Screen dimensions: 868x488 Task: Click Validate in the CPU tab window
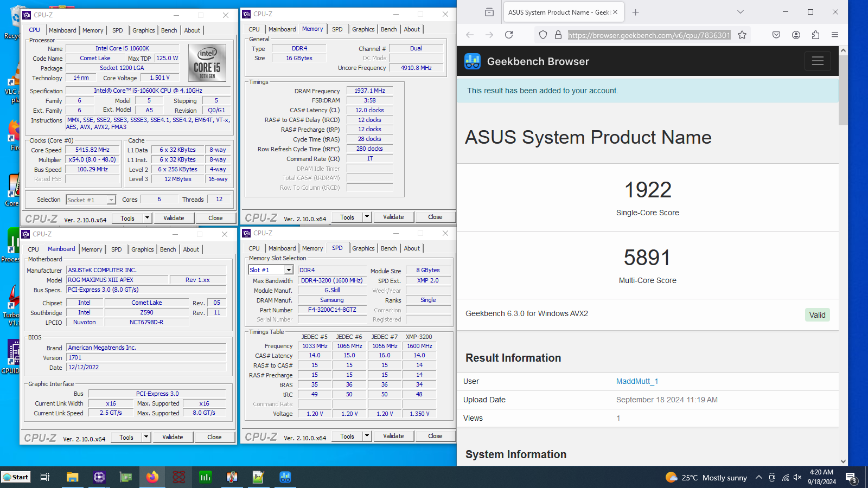pos(174,218)
